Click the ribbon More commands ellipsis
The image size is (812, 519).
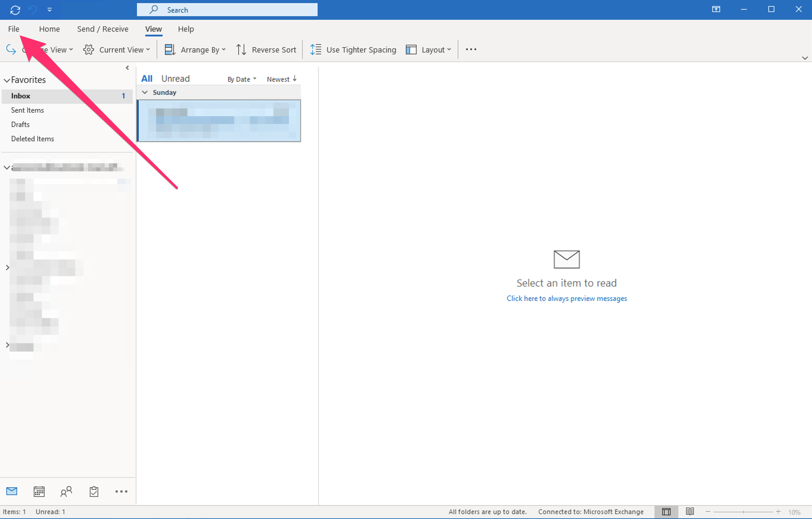pyautogui.click(x=471, y=49)
